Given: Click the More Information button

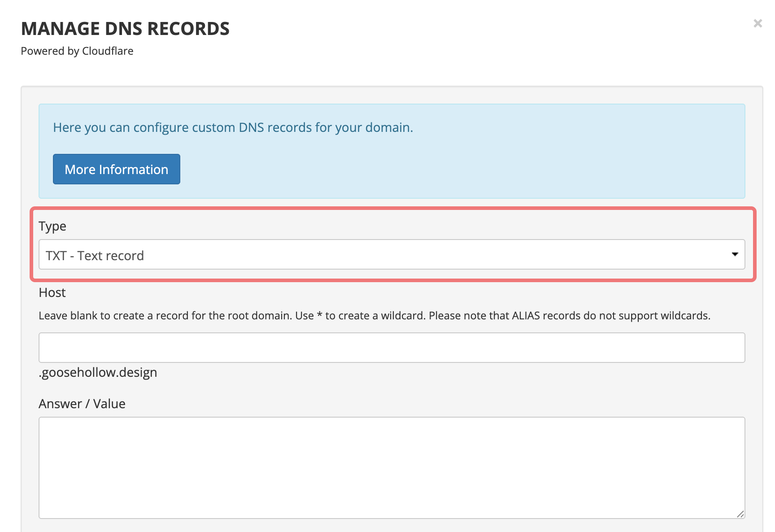Looking at the screenshot, I should tap(117, 169).
